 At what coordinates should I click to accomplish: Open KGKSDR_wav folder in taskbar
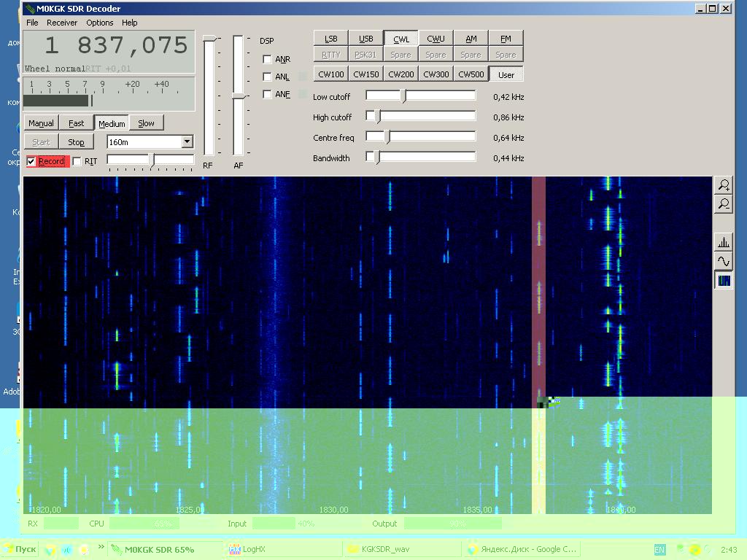pos(379,550)
